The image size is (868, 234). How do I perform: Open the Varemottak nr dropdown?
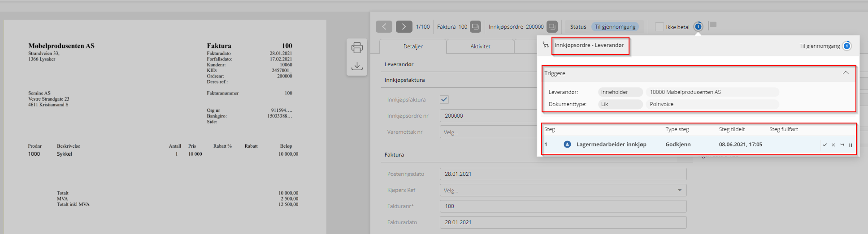click(x=488, y=132)
